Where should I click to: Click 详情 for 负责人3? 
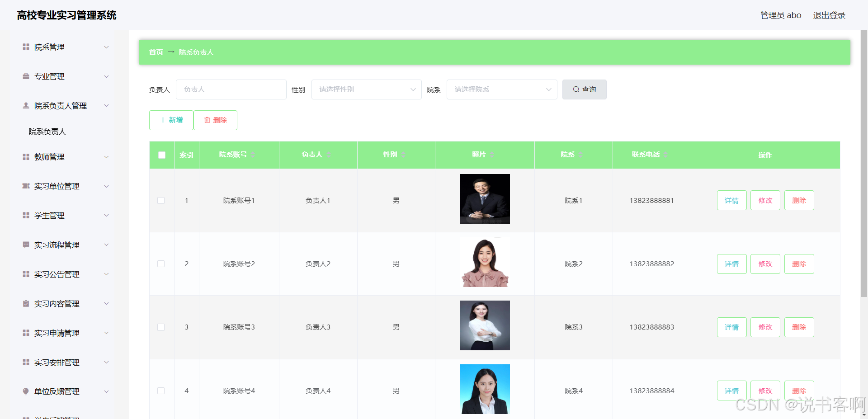pos(732,327)
